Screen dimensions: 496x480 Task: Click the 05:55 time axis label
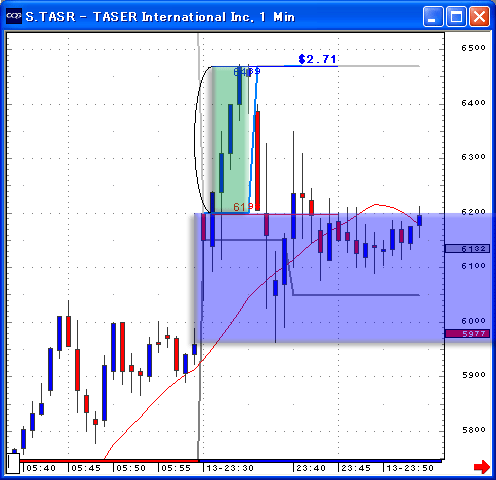pos(176,468)
